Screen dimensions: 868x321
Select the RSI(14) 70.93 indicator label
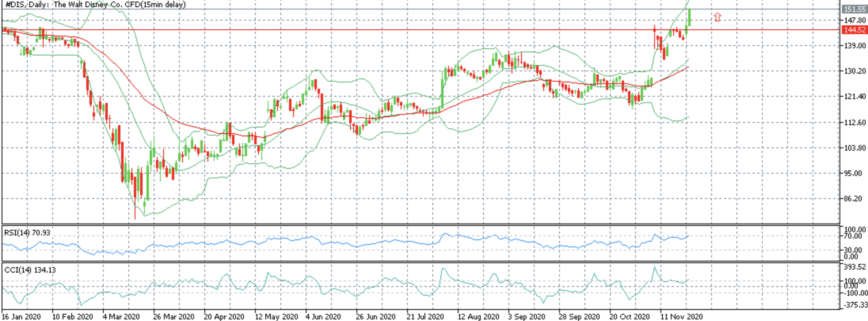pos(27,233)
